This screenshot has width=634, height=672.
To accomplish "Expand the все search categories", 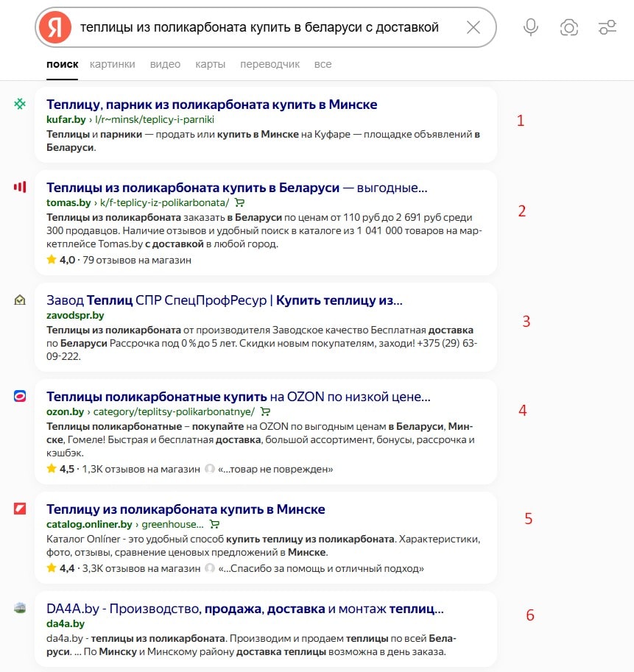I will (323, 64).
